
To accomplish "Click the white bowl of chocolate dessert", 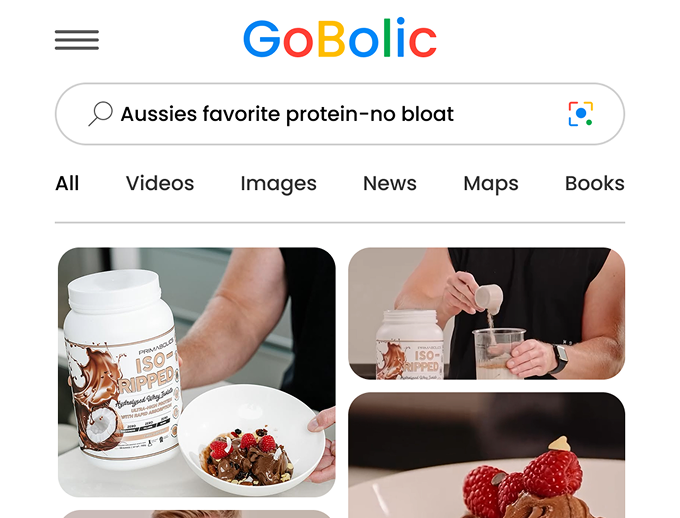I will [x=252, y=439].
